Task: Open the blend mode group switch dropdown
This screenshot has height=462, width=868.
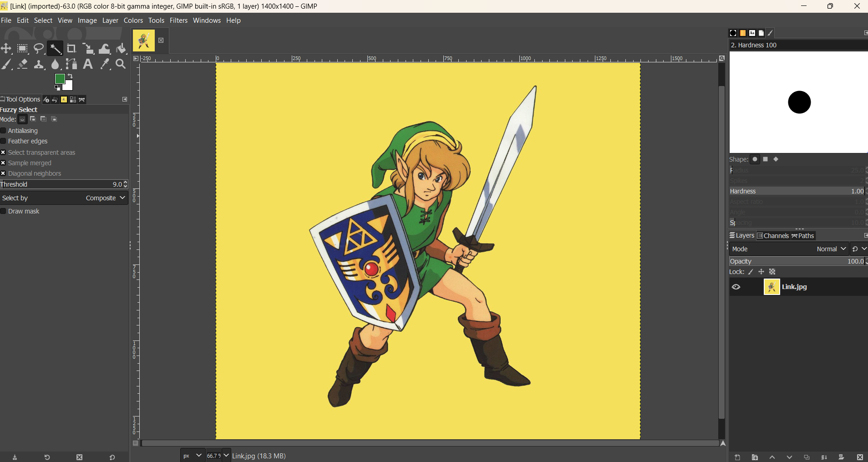Action: point(859,249)
